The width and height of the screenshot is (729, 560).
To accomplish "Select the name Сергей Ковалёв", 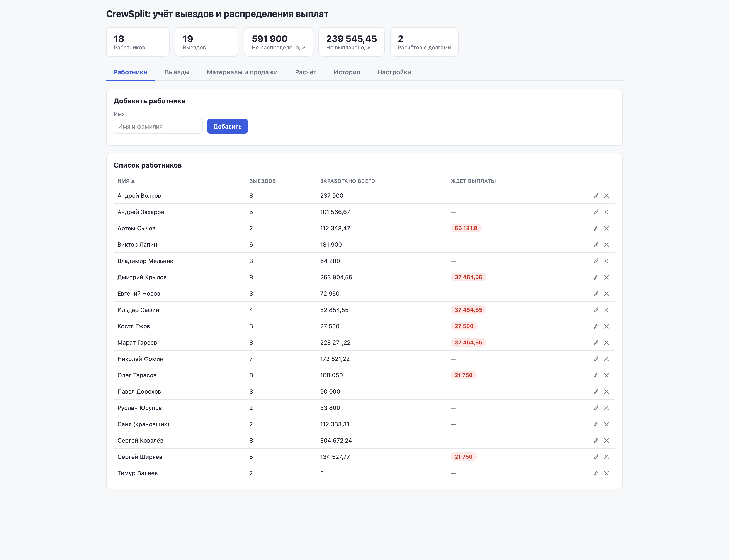I will 140,441.
